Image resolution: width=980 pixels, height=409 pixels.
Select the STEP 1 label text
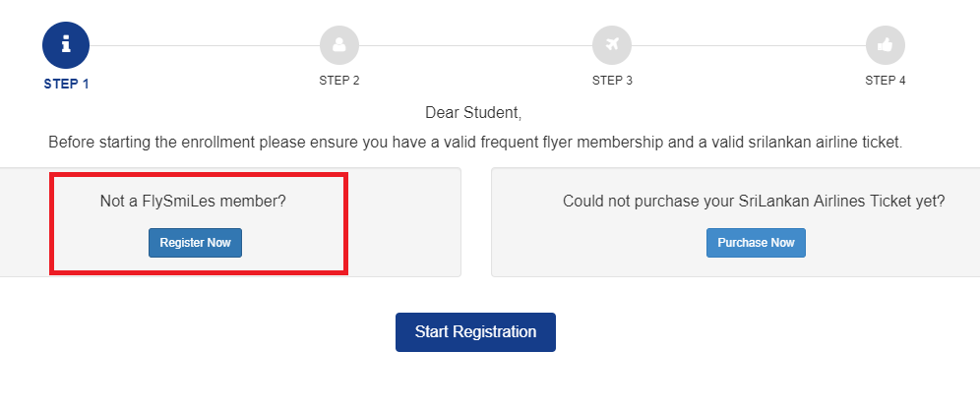coord(67,84)
